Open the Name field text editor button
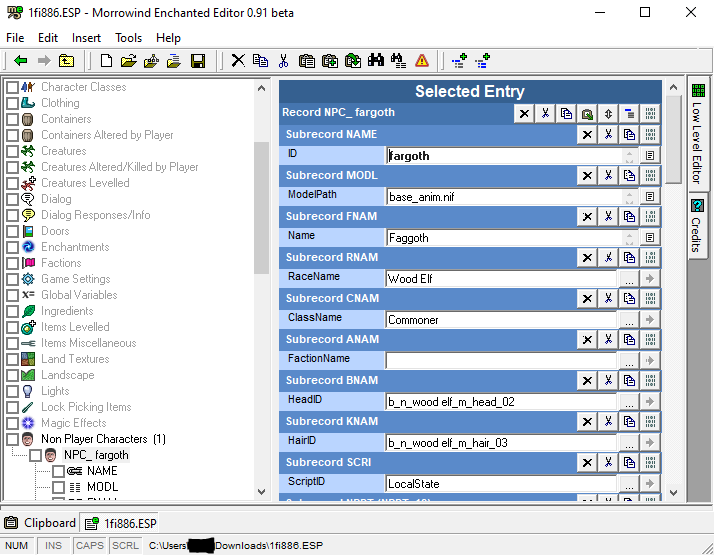The height and width of the screenshot is (555, 714). tap(650, 238)
